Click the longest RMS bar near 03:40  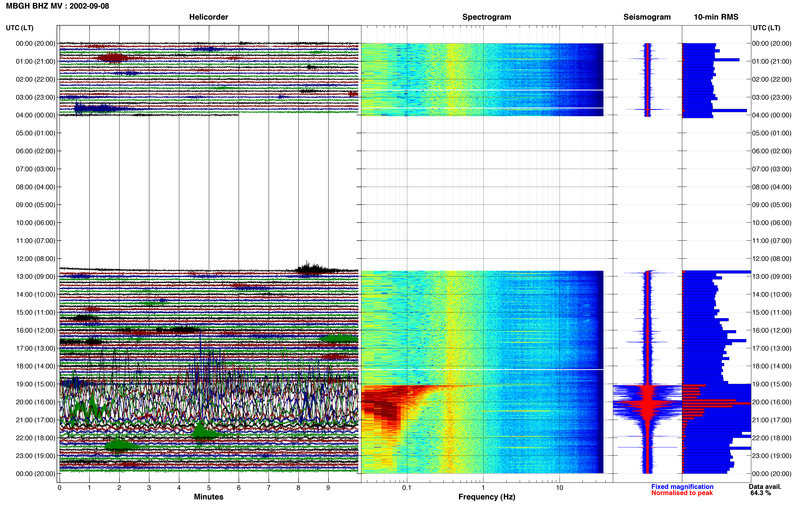(714, 111)
